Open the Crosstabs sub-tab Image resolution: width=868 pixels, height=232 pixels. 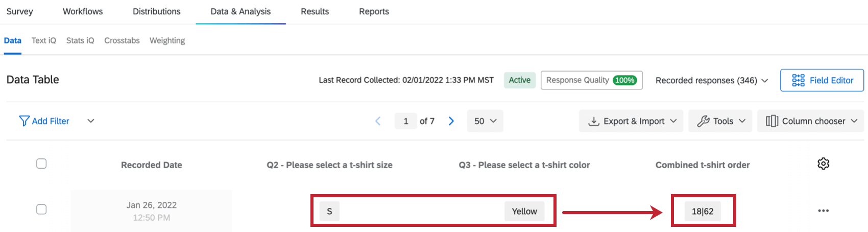122,40
